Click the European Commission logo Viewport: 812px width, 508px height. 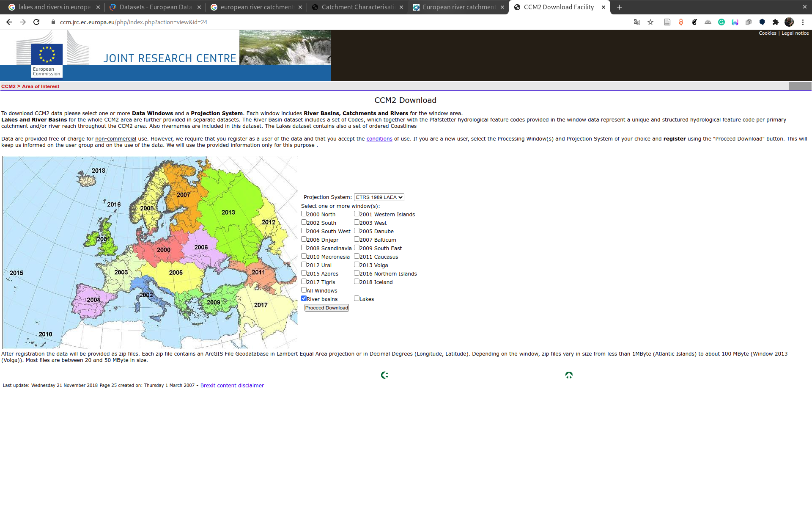coord(47,59)
